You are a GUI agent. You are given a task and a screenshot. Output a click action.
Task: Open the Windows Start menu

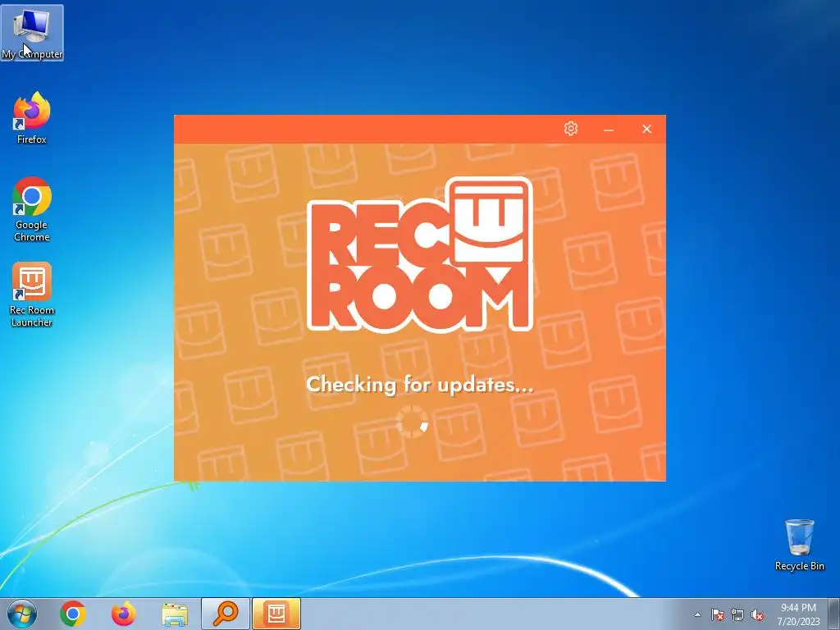tap(22, 614)
